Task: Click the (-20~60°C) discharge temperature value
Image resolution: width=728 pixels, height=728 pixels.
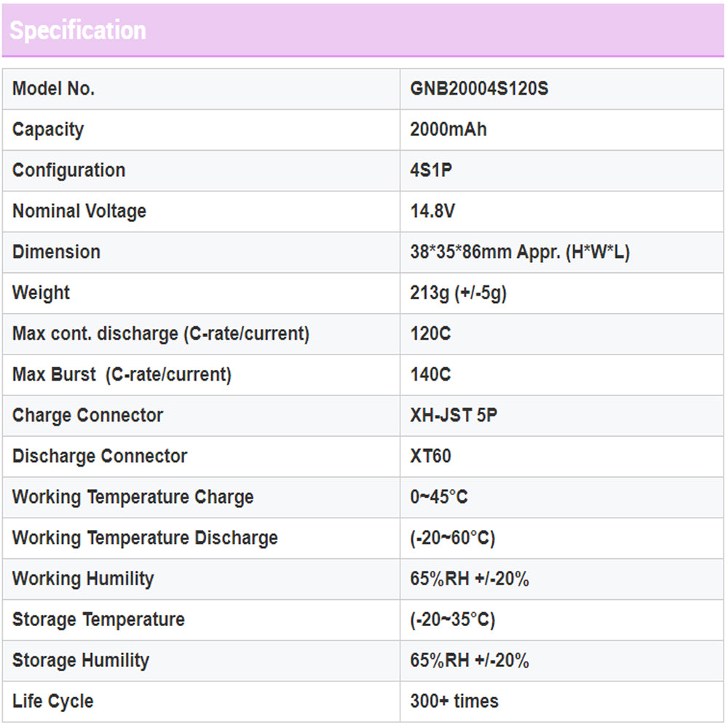Action: pos(452,538)
